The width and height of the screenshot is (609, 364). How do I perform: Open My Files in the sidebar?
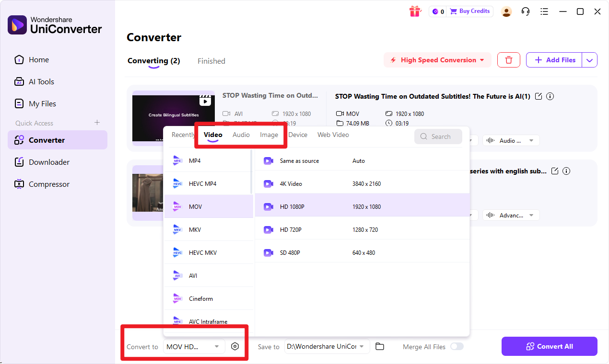tap(41, 103)
